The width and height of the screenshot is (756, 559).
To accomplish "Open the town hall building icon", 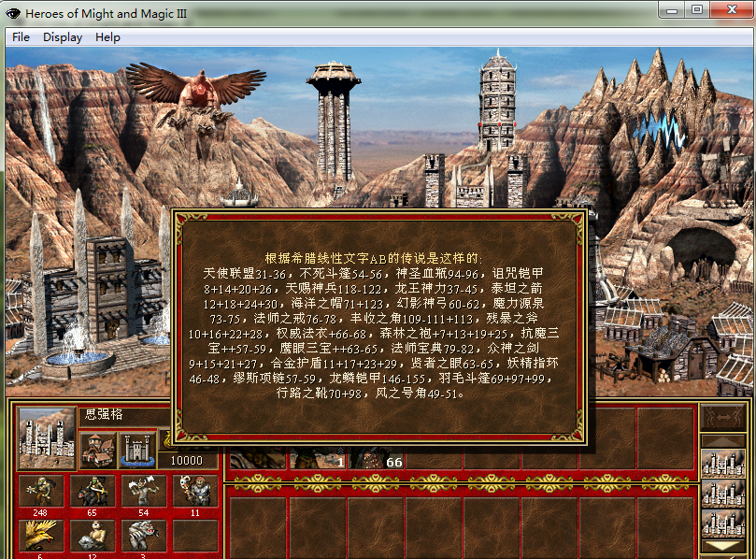I will pos(98,451).
